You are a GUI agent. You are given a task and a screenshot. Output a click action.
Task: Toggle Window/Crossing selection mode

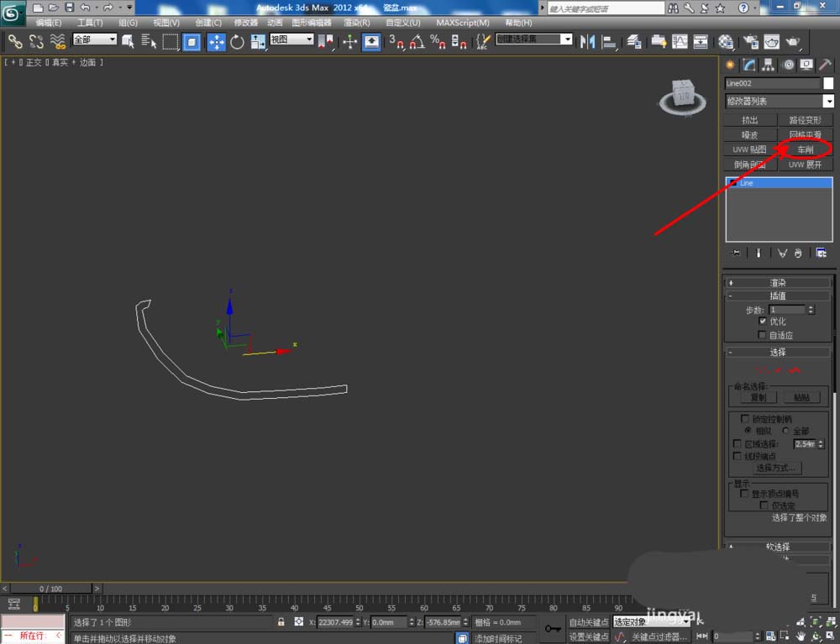pyautogui.click(x=192, y=42)
